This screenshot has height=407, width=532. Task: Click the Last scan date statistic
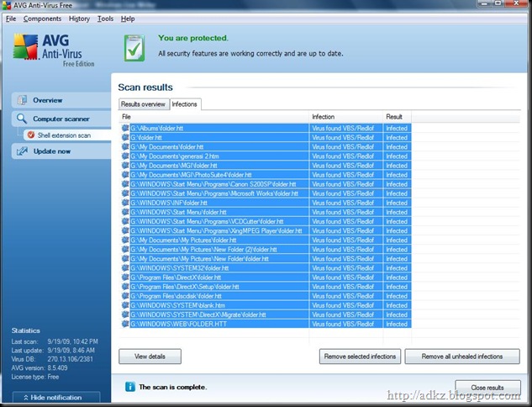55,341
